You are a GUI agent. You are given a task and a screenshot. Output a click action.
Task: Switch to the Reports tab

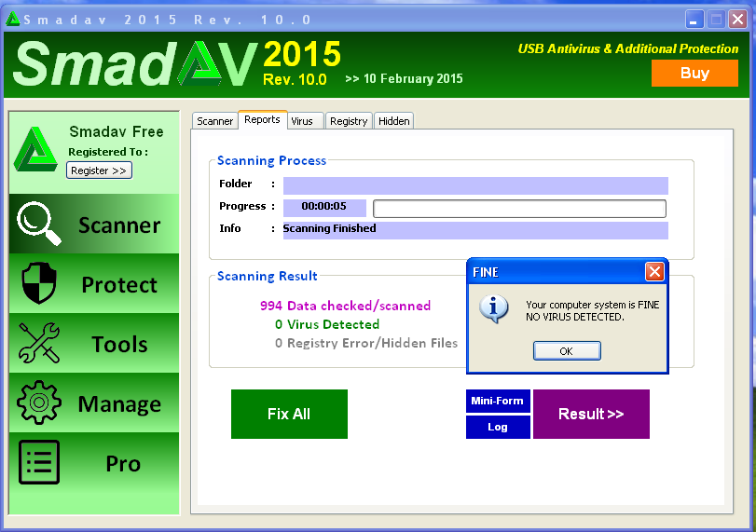(262, 119)
